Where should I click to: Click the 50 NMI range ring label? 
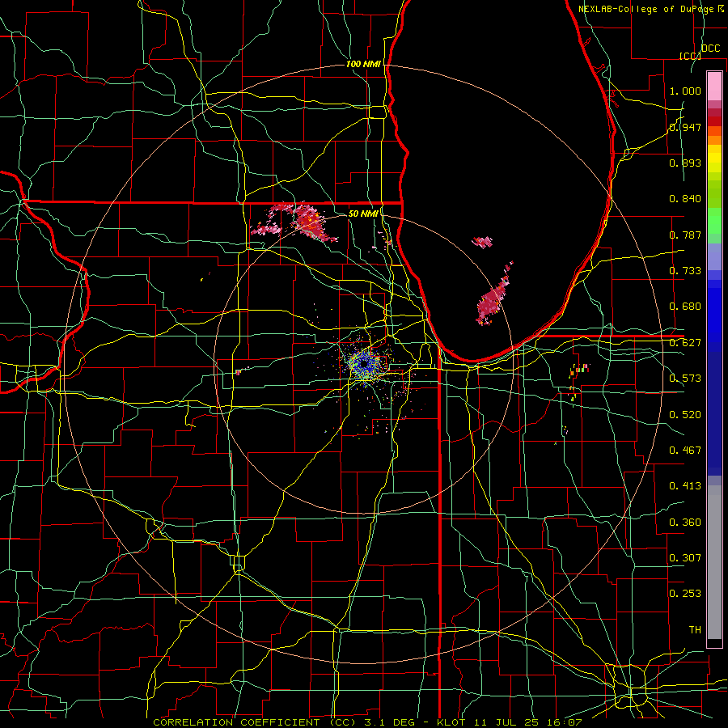[363, 214]
